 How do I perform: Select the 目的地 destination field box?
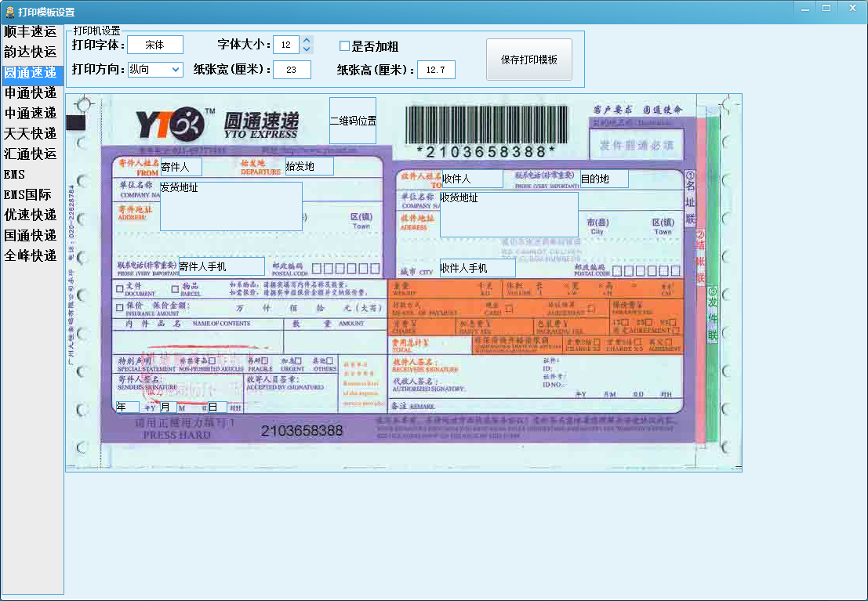click(x=604, y=179)
